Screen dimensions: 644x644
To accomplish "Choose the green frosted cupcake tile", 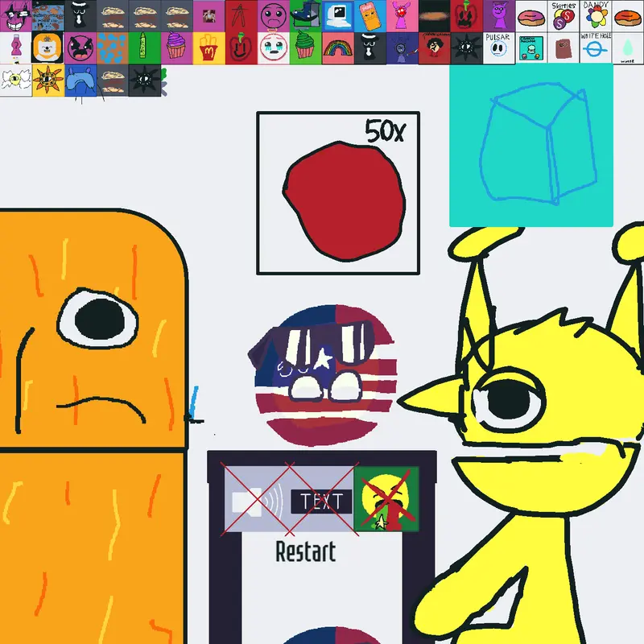I will (x=306, y=48).
